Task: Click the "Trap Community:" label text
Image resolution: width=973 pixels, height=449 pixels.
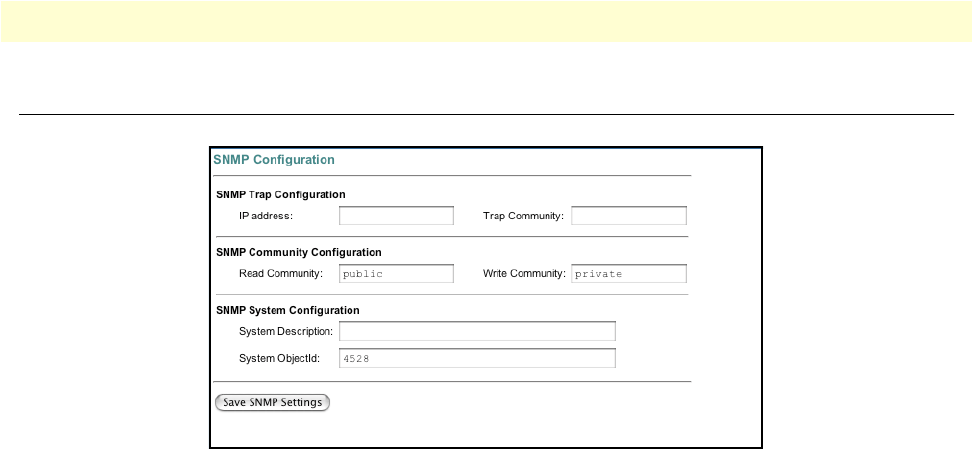Action: pos(523,216)
